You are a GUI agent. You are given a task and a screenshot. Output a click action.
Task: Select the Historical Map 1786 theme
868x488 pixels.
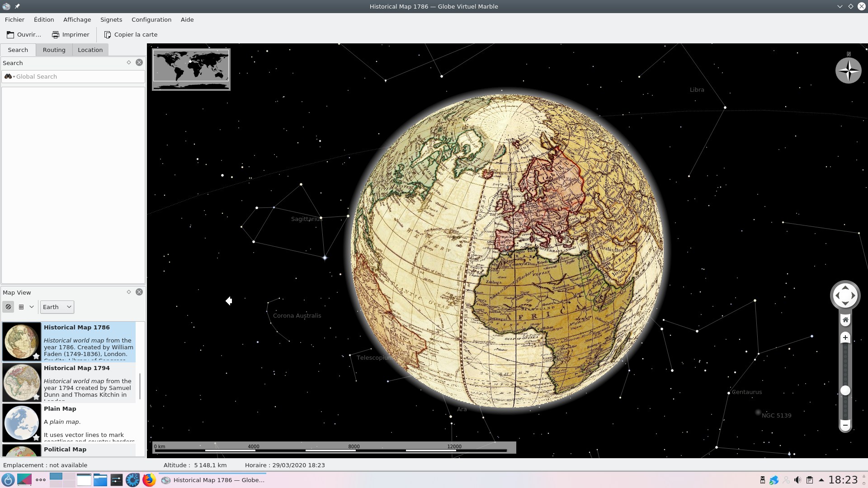[69, 342]
